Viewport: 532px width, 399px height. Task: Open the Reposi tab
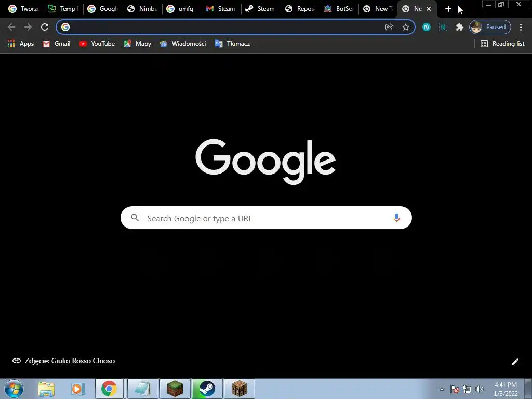point(300,9)
